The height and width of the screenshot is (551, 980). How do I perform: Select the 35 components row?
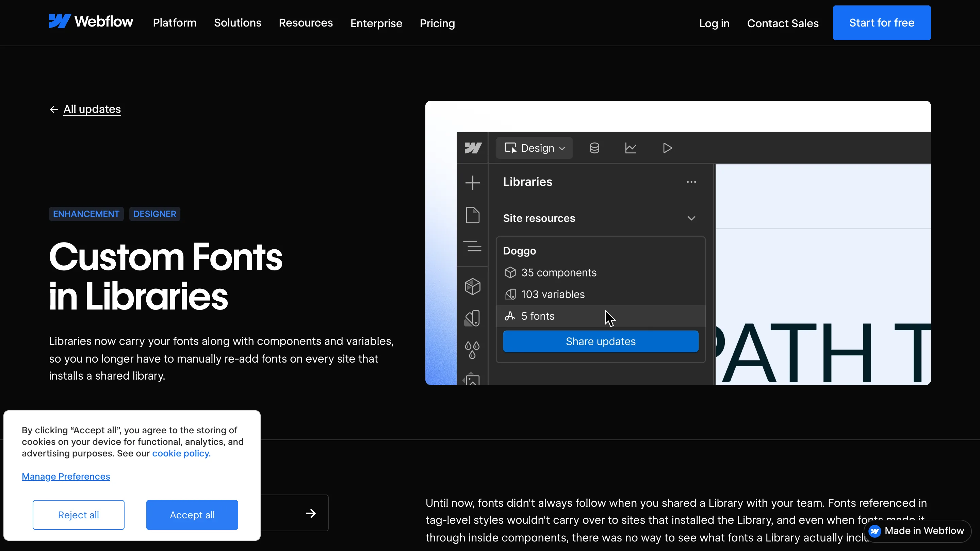(x=601, y=273)
